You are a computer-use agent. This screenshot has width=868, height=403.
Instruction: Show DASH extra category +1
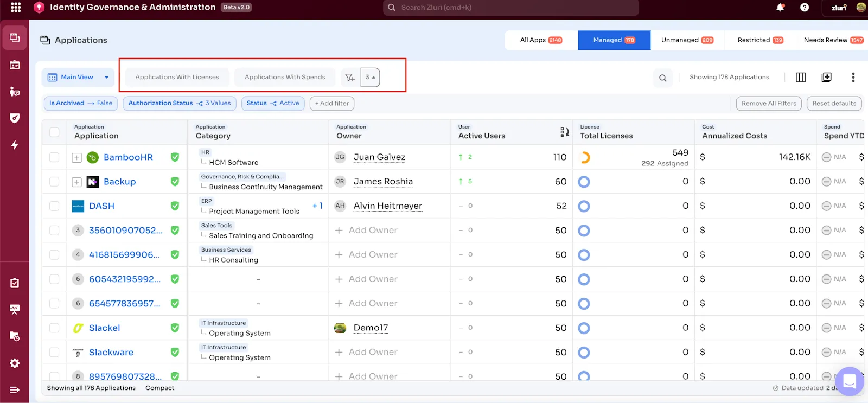[317, 206]
